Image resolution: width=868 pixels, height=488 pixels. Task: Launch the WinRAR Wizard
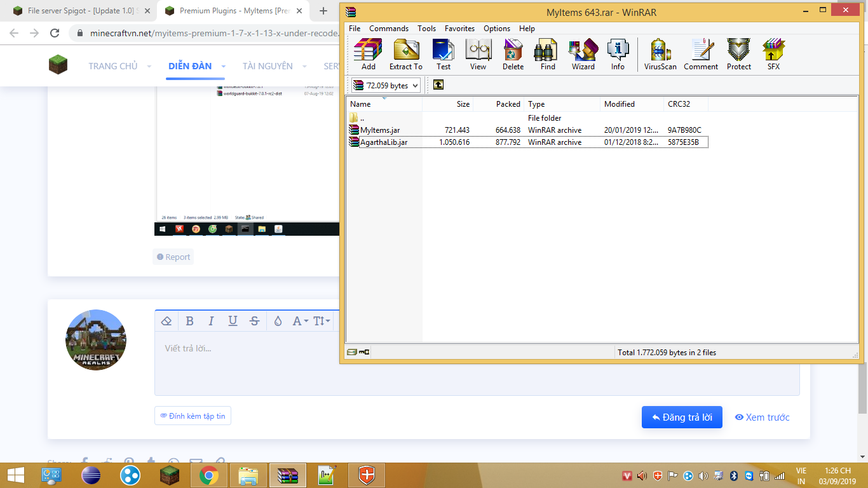point(583,54)
